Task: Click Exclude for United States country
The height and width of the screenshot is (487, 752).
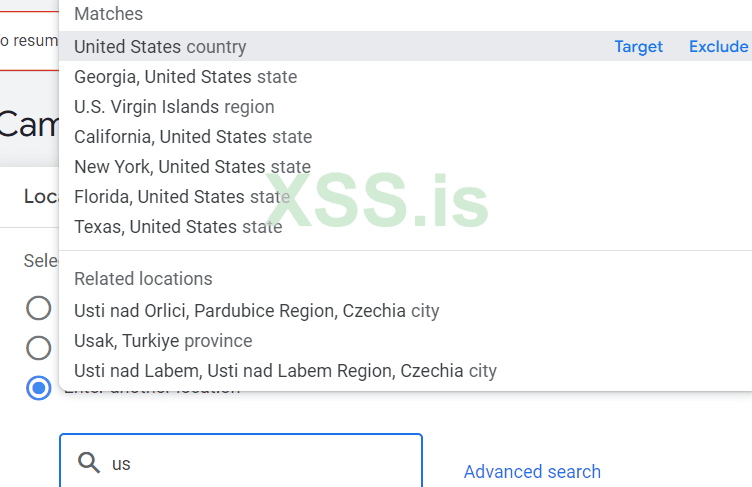Action: coord(718,47)
